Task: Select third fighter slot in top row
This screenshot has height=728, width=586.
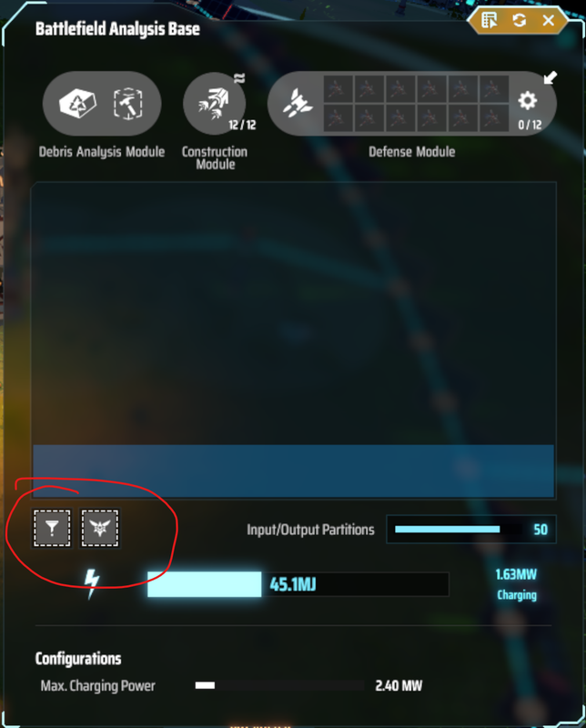Action: tap(400, 88)
